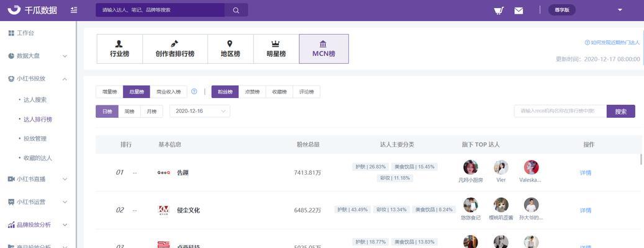The image size is (644, 248).
Task: Click the 品牌投放分析 bar chart icon
Action: [11, 224]
